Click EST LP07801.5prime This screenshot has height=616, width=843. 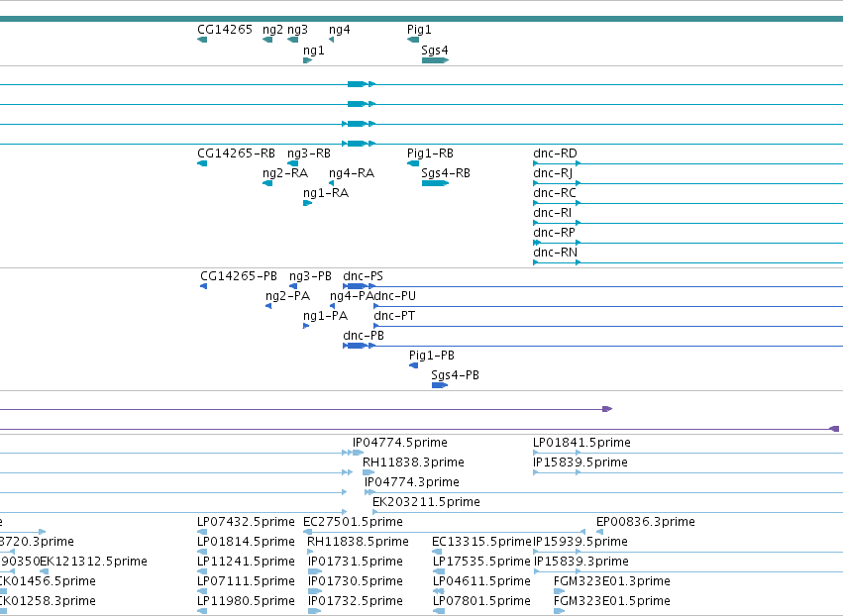pos(481,602)
